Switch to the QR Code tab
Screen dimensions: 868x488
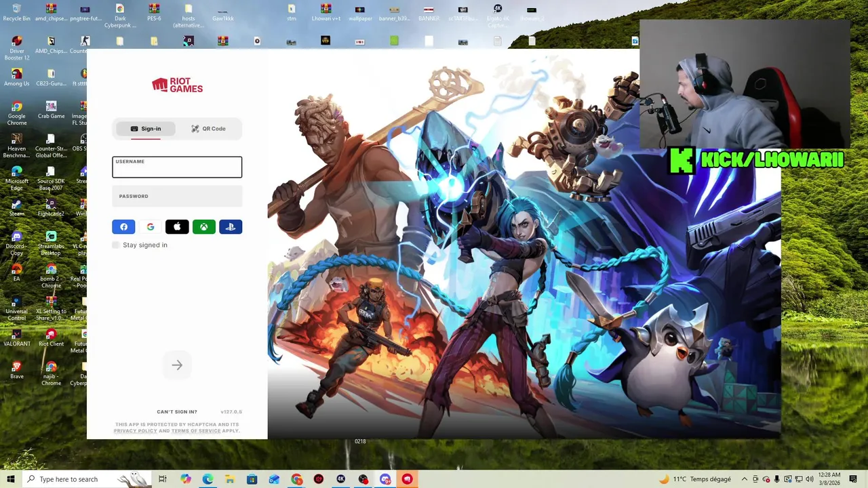pyautogui.click(x=208, y=129)
